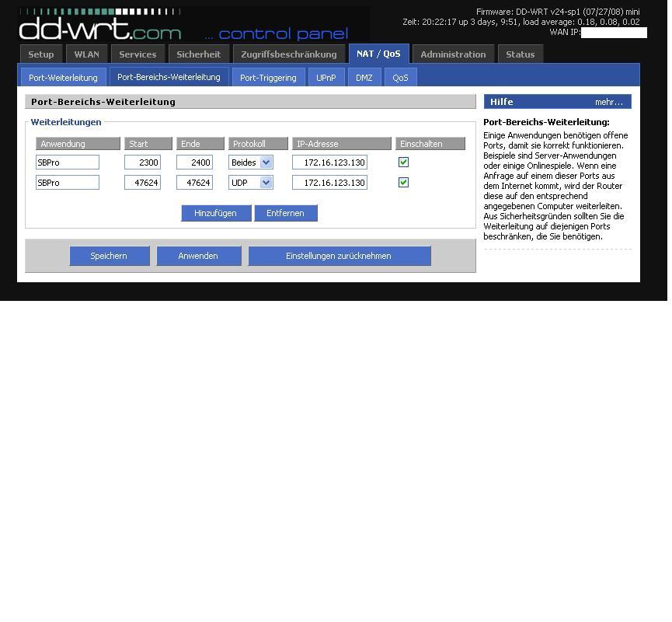
Task: Select the Sicherheit tab
Action: click(198, 54)
